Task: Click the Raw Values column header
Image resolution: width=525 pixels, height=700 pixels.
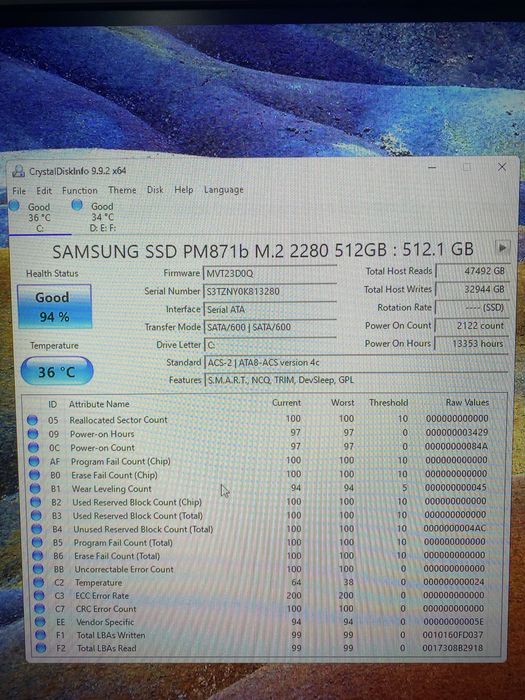Action: (x=467, y=402)
